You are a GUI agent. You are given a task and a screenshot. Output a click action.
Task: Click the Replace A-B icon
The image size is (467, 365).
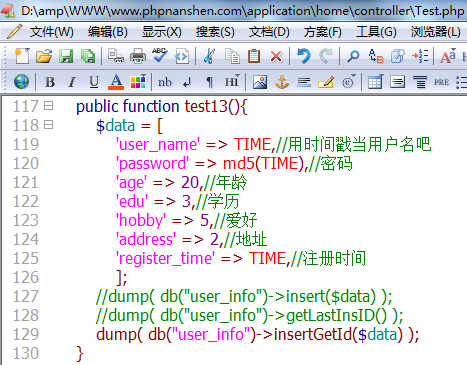click(x=376, y=56)
